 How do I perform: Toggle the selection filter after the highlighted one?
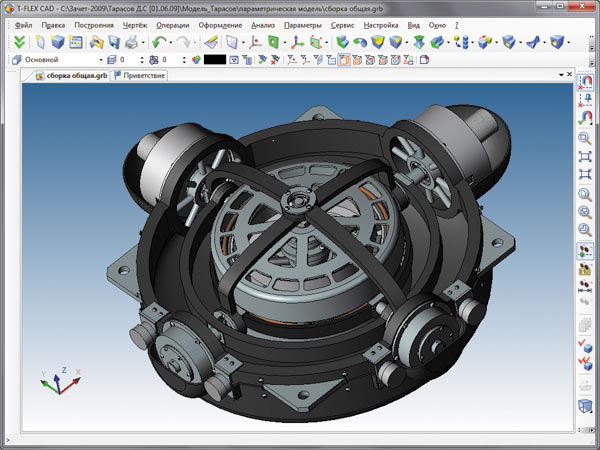point(357,60)
